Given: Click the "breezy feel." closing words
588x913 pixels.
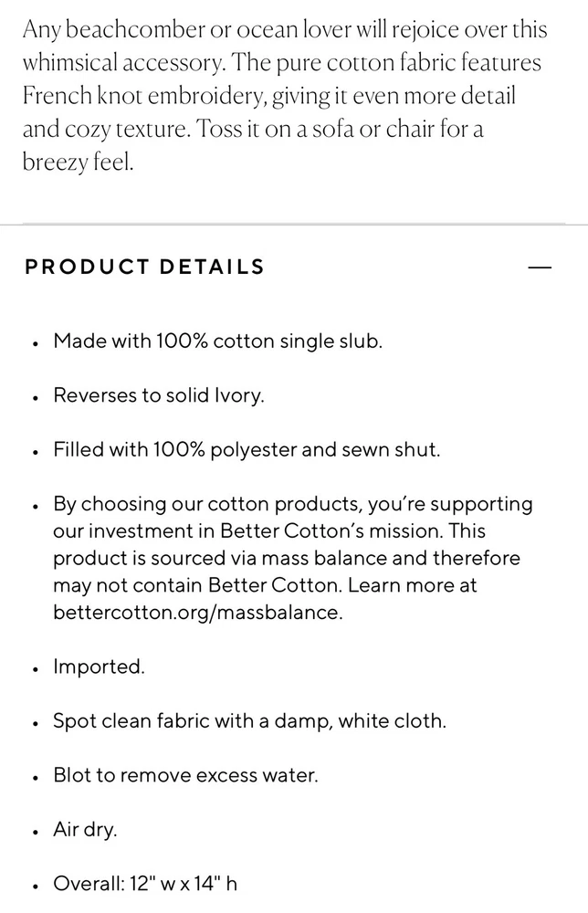Looking at the screenshot, I should (x=79, y=162).
